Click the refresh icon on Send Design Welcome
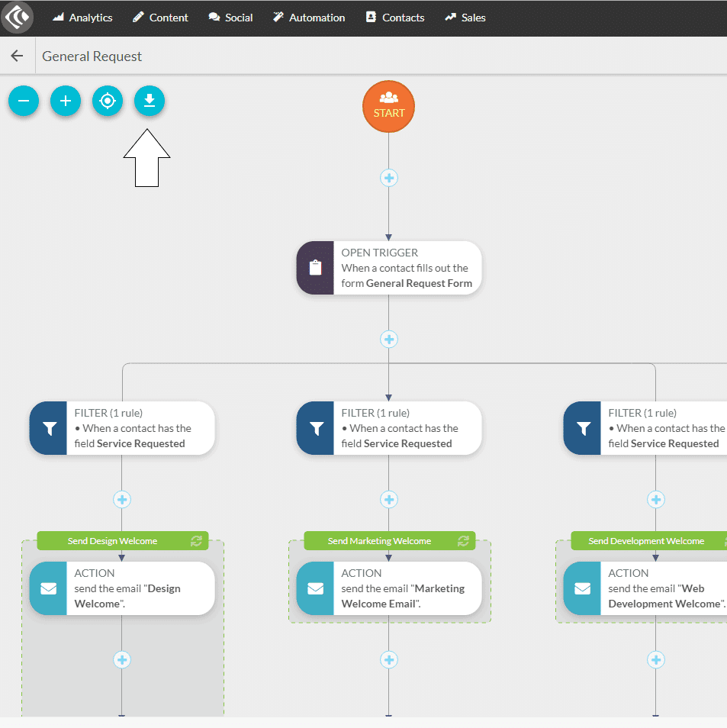Image resolution: width=727 pixels, height=728 pixels. click(x=196, y=541)
